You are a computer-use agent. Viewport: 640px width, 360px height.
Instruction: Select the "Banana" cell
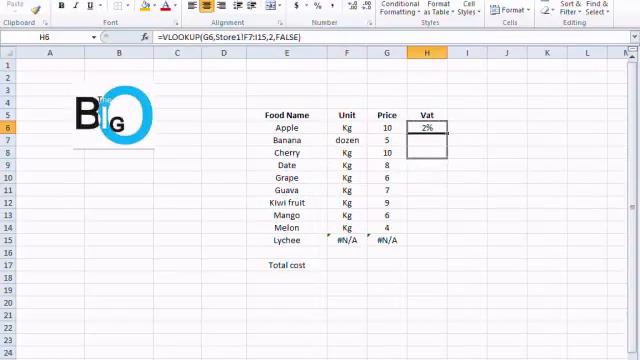(x=287, y=140)
